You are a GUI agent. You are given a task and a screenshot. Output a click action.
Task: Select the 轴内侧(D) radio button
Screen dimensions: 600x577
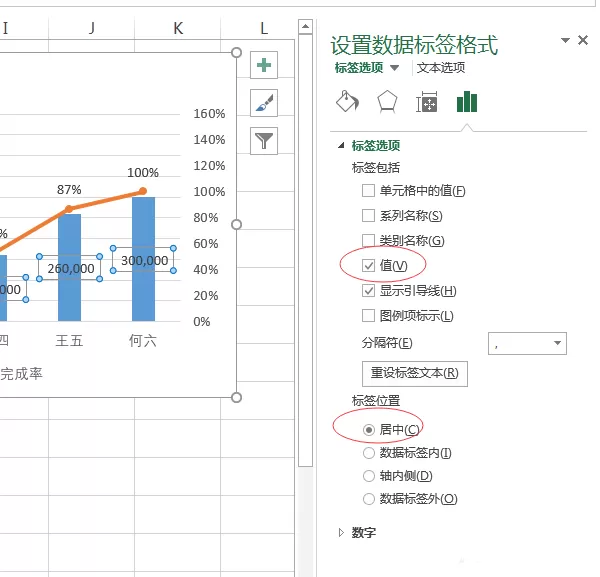pyautogui.click(x=368, y=476)
